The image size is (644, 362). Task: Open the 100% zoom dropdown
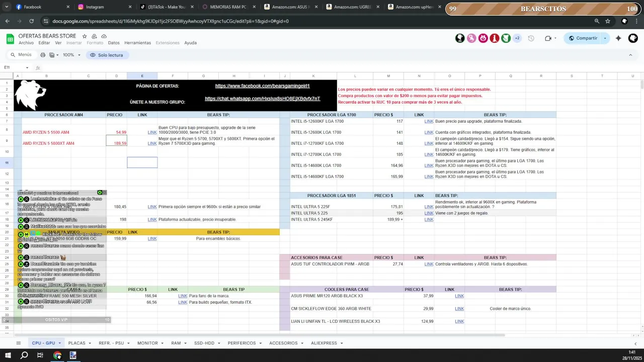point(71,55)
